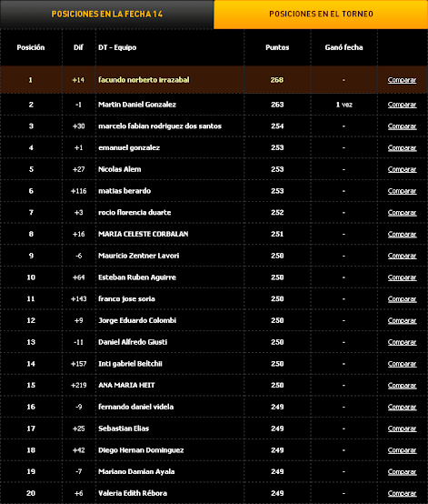Image resolution: width=428 pixels, height=504 pixels.
Task: Select name facundo norberto irrazabal
Action: coord(144,80)
